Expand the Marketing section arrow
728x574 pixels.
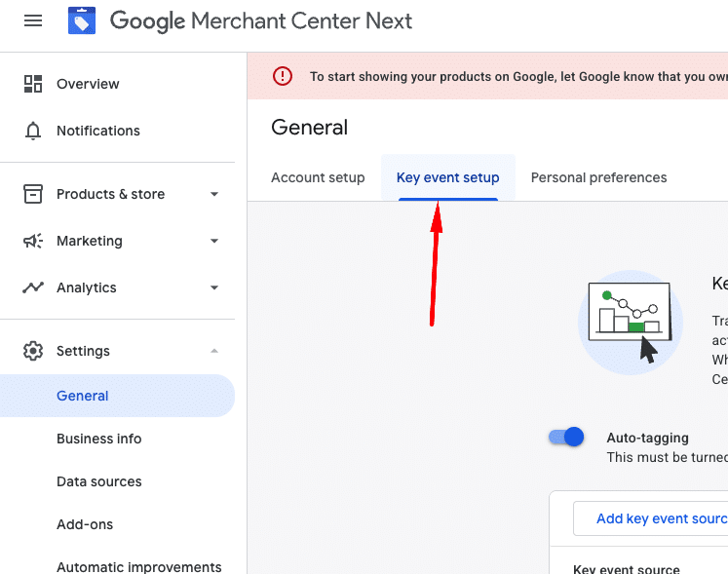pyautogui.click(x=214, y=241)
